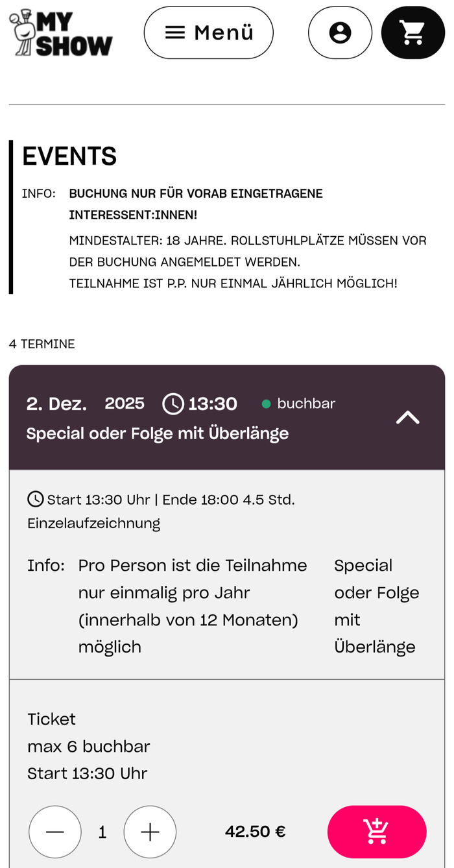Click the Einzelaufzeichnung text
Image resolution: width=454 pixels, height=868 pixels.
click(x=93, y=523)
